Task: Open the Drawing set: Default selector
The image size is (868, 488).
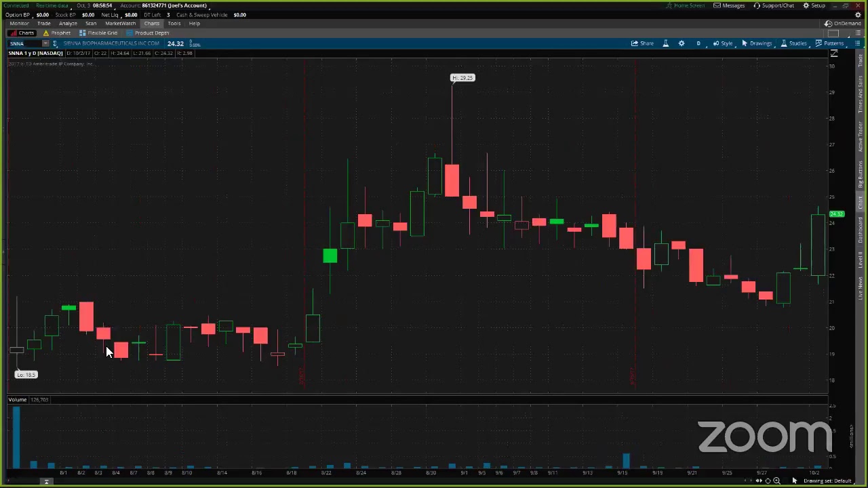Action: click(827, 481)
